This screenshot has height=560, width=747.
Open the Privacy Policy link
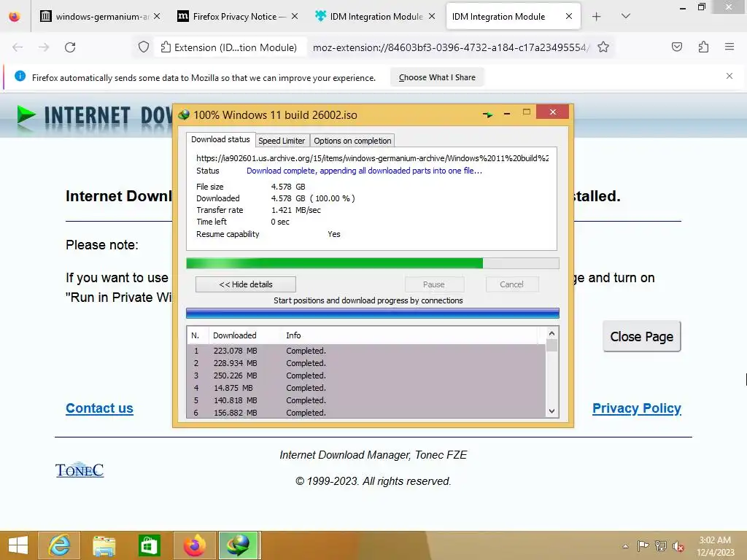pos(636,408)
